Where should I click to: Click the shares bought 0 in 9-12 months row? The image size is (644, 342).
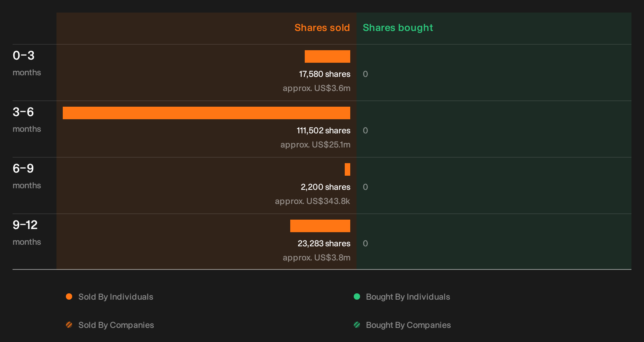[x=365, y=244]
